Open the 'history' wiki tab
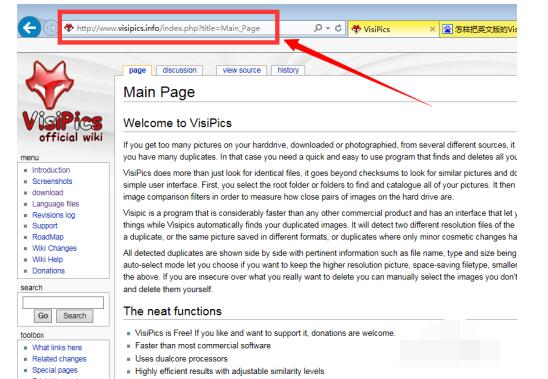Screen dimensions: 548x379 click(x=288, y=70)
